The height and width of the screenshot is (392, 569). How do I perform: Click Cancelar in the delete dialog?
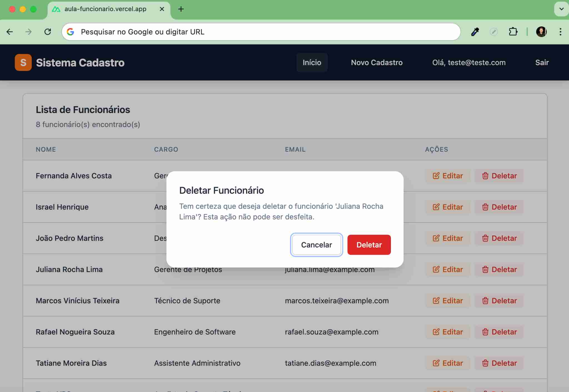[x=316, y=245]
